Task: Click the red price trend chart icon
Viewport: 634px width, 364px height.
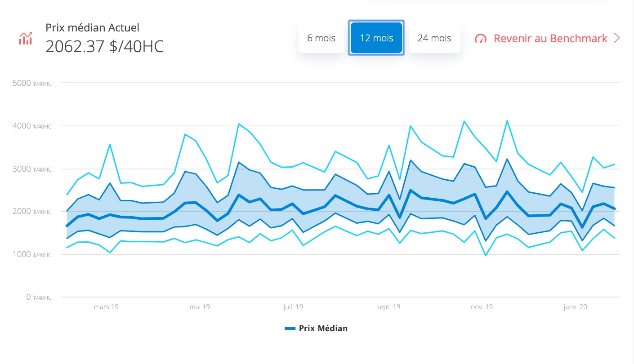Action: pyautogui.click(x=26, y=38)
